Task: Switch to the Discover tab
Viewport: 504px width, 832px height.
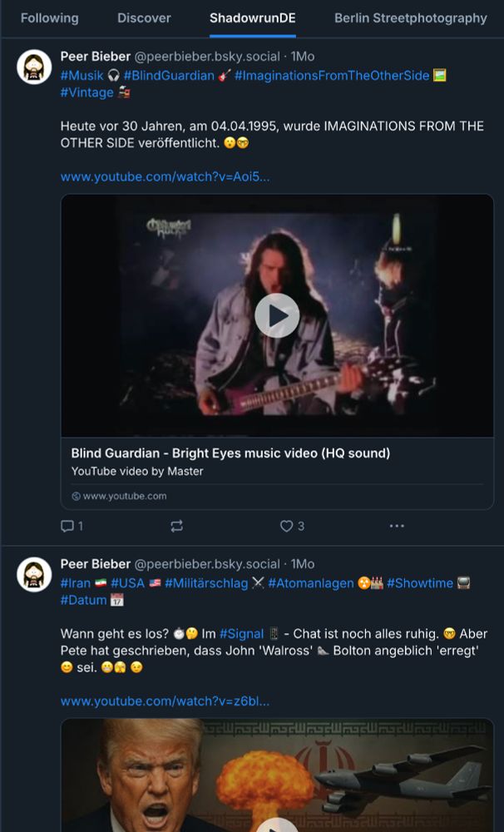Action: coord(144,17)
